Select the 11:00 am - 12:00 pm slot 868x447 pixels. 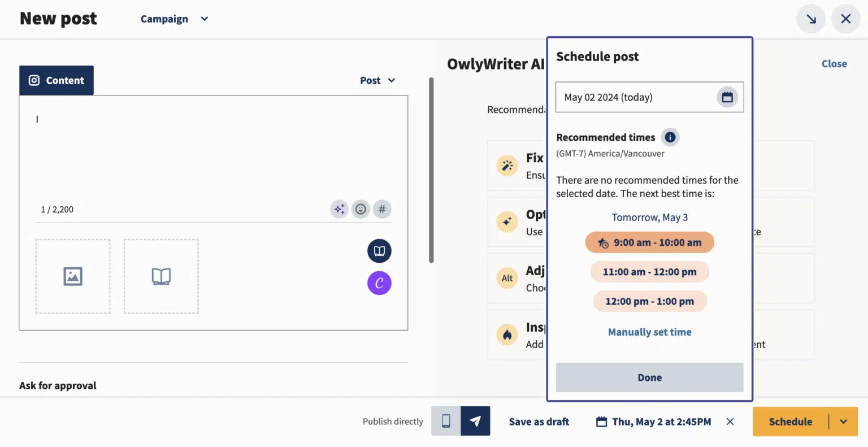[x=649, y=272]
